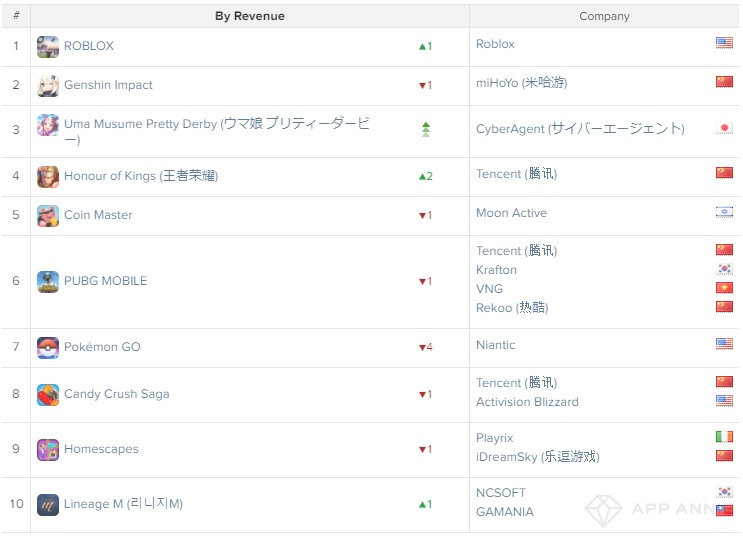Open the Genshin Impact app link
This screenshot has height=537, width=743.
click(x=108, y=85)
